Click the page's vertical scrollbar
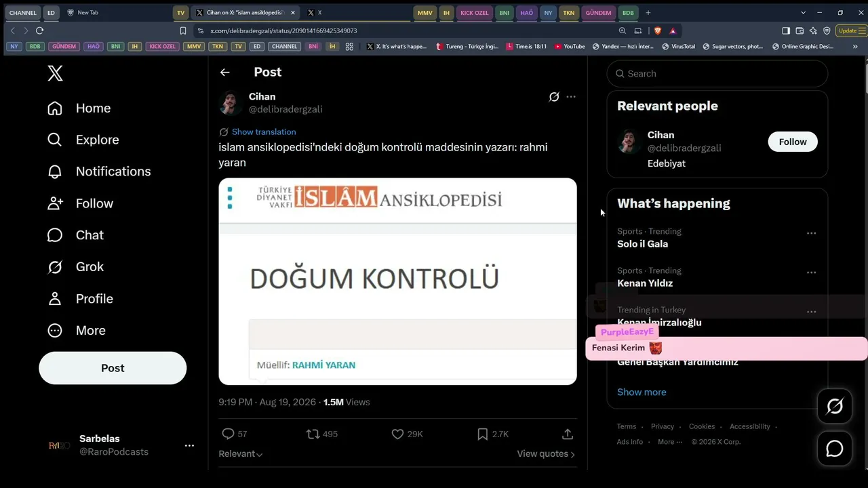Viewport: 868px width, 488px height. click(x=866, y=78)
